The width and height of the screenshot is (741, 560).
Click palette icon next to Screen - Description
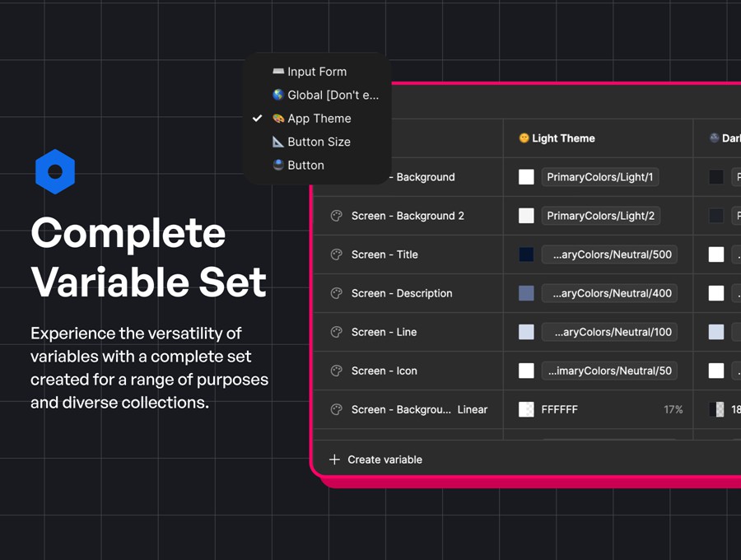pyautogui.click(x=336, y=293)
